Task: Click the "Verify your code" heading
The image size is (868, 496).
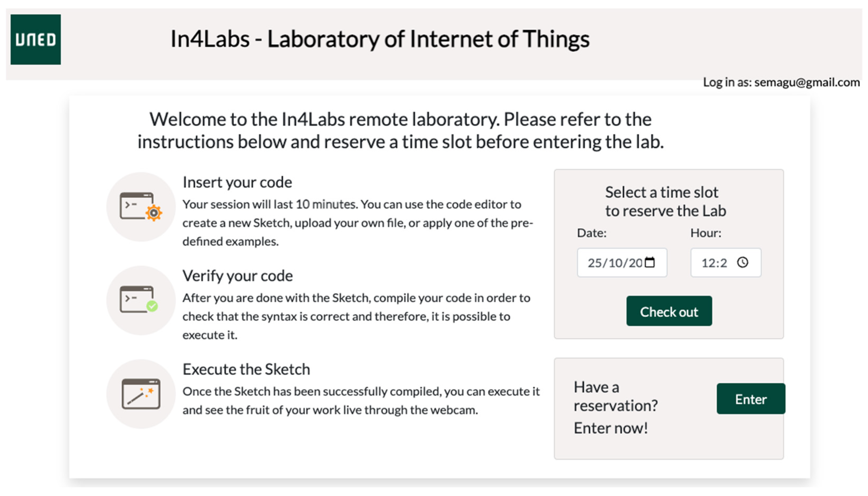Action: click(237, 276)
